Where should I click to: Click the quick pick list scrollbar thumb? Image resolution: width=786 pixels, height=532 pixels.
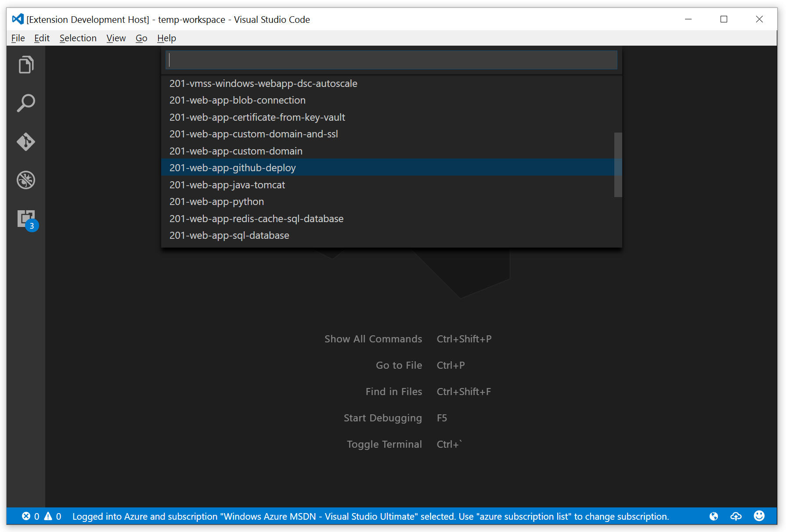[618, 165]
